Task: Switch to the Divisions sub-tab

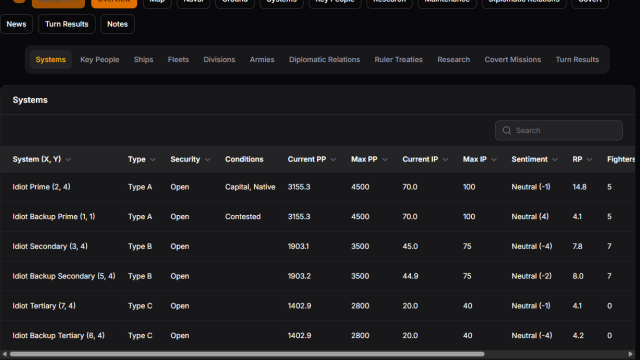Action: point(219,60)
